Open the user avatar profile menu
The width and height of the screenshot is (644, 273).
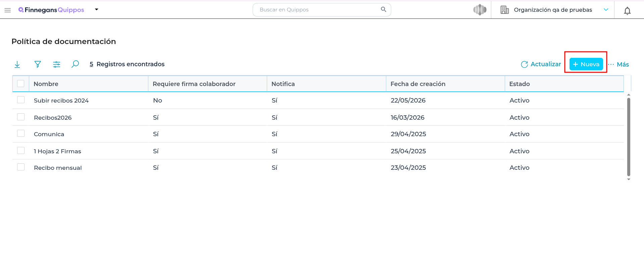click(x=480, y=10)
